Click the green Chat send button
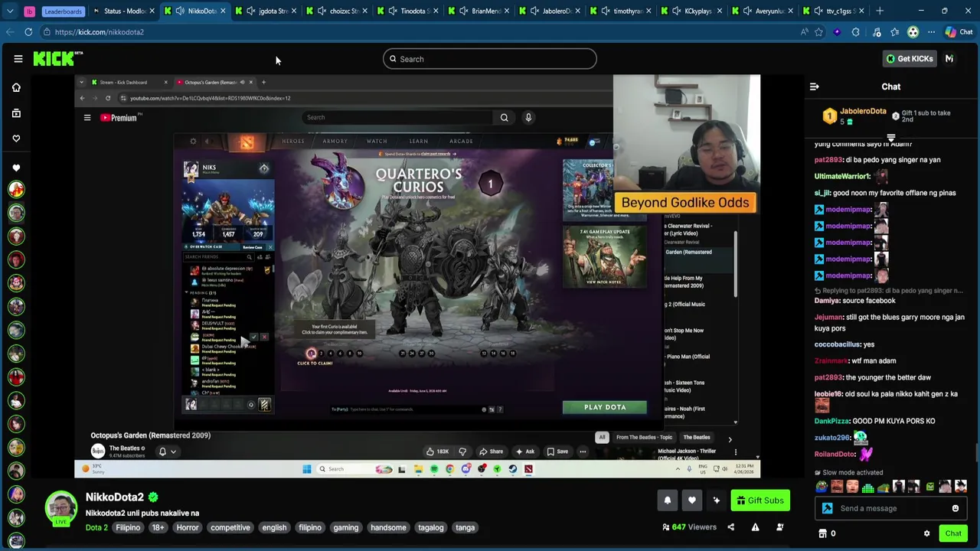980x551 pixels. tap(953, 533)
